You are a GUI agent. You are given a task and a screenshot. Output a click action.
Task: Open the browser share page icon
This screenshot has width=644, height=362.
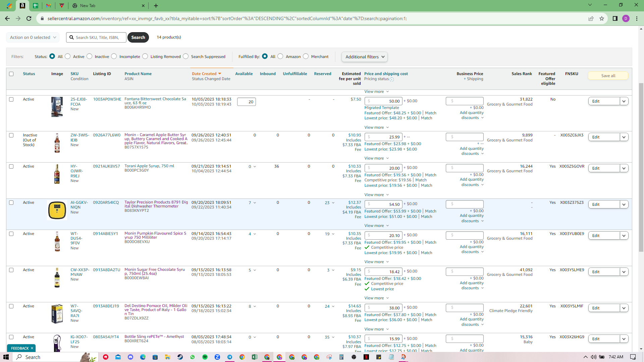[591, 18]
